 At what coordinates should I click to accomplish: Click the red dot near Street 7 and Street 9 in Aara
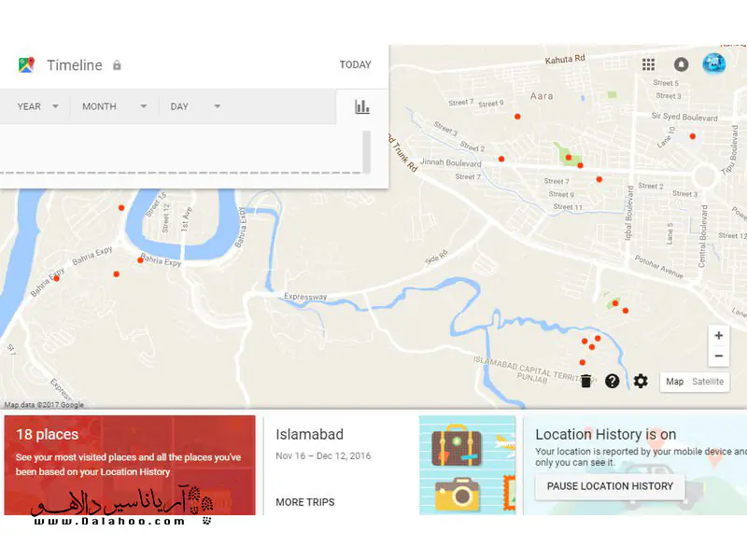[517, 116]
